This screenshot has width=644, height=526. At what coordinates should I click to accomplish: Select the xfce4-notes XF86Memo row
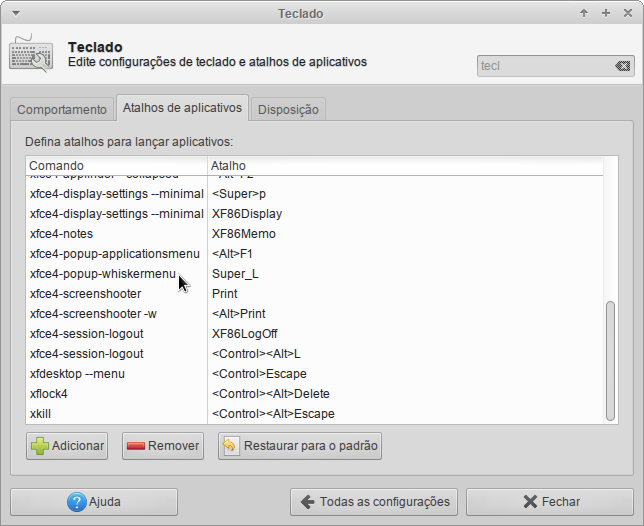coord(315,234)
